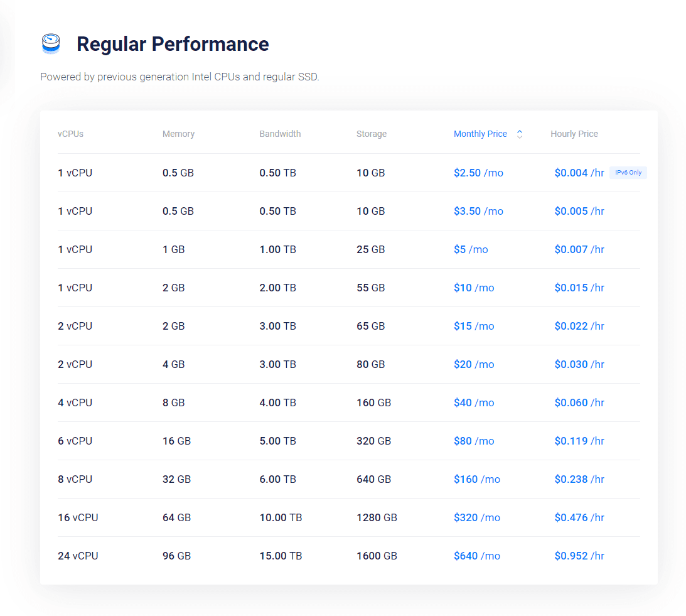This screenshot has width=686, height=616.
Task: Click the $0.060 /hr hourly rate
Action: click(x=579, y=403)
